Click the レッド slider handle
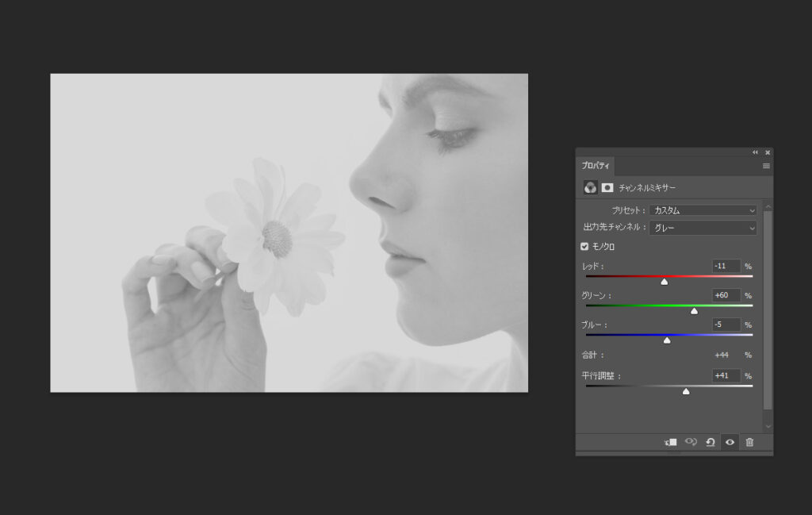The image size is (812, 515). 665,282
